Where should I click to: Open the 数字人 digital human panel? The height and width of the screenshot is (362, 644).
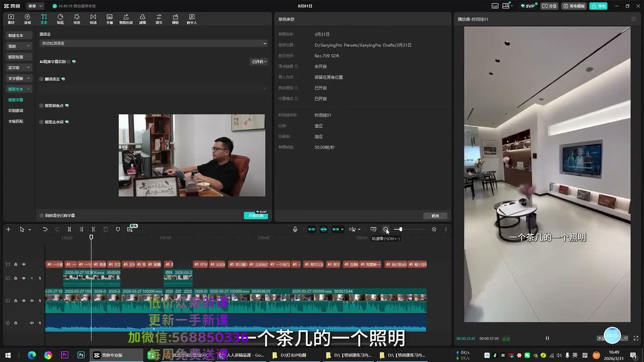[x=192, y=19]
